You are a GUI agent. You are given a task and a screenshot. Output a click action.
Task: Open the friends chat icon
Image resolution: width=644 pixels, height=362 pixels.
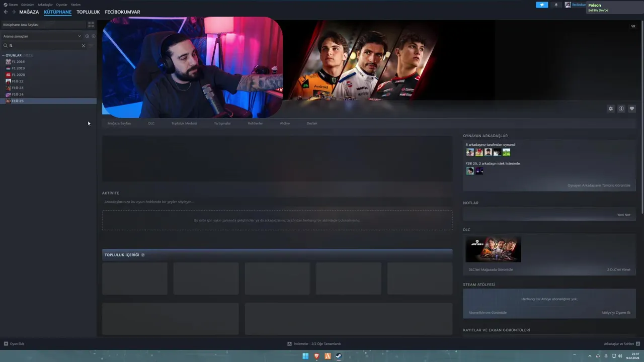[x=637, y=344]
